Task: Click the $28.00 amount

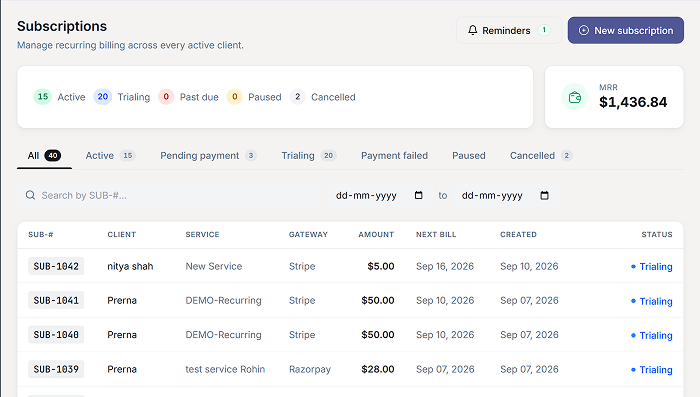Action: tap(378, 369)
